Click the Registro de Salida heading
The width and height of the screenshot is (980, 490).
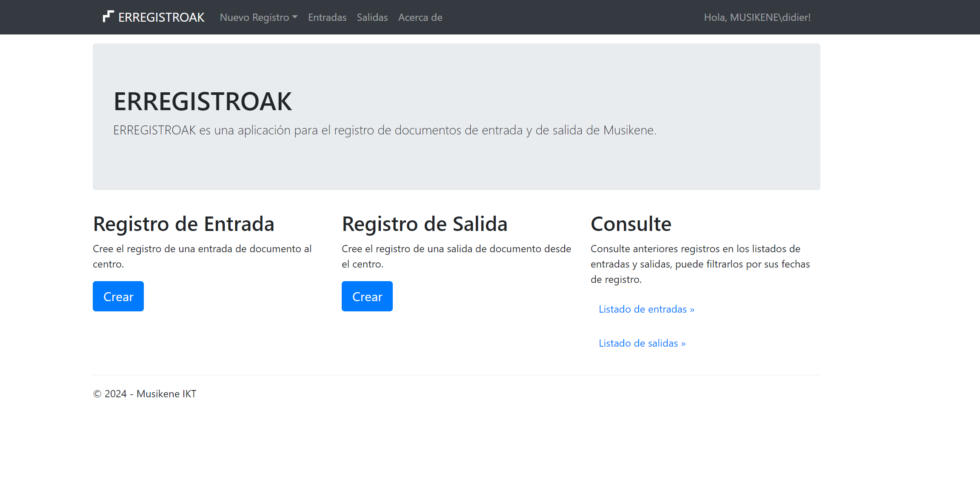pyautogui.click(x=424, y=224)
